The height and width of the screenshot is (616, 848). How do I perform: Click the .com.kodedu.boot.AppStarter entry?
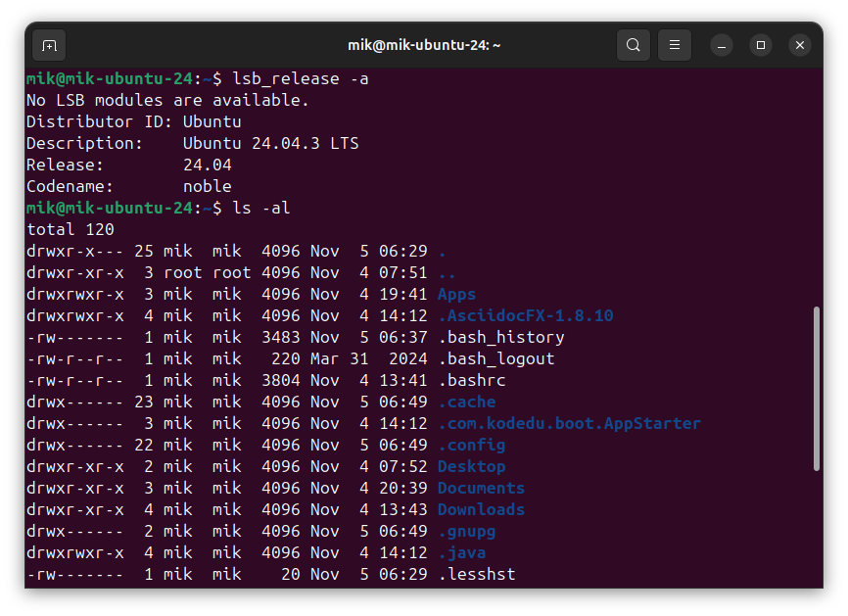569,423
